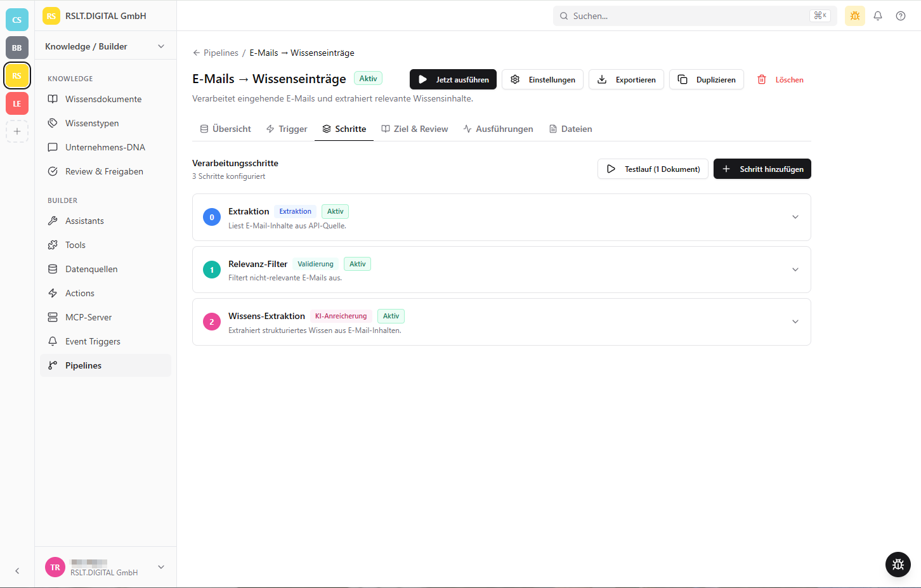Click Schritt hinzufügen button
The width and height of the screenshot is (921, 588).
762,169
